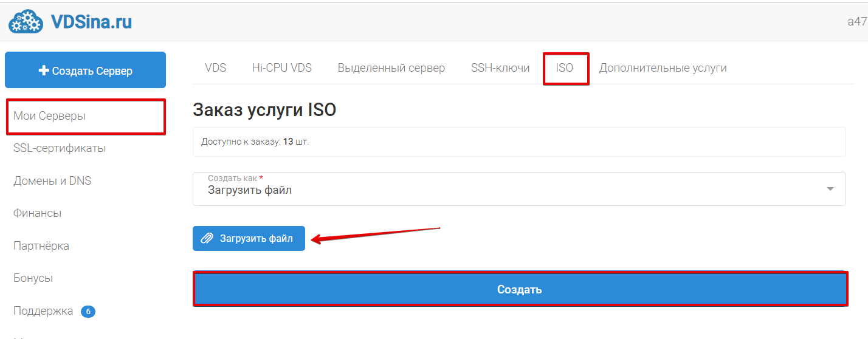Open Поддержка sidebar section
This screenshot has height=339, width=868.
tap(43, 311)
